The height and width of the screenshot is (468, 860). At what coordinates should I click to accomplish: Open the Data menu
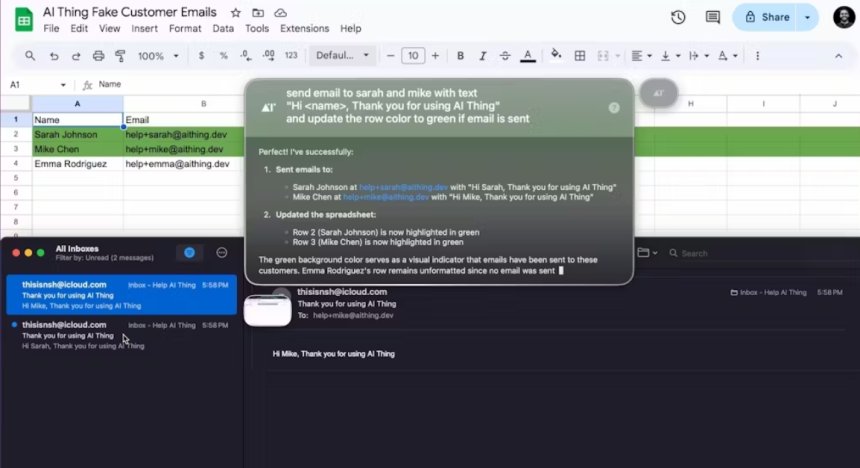coord(223,28)
